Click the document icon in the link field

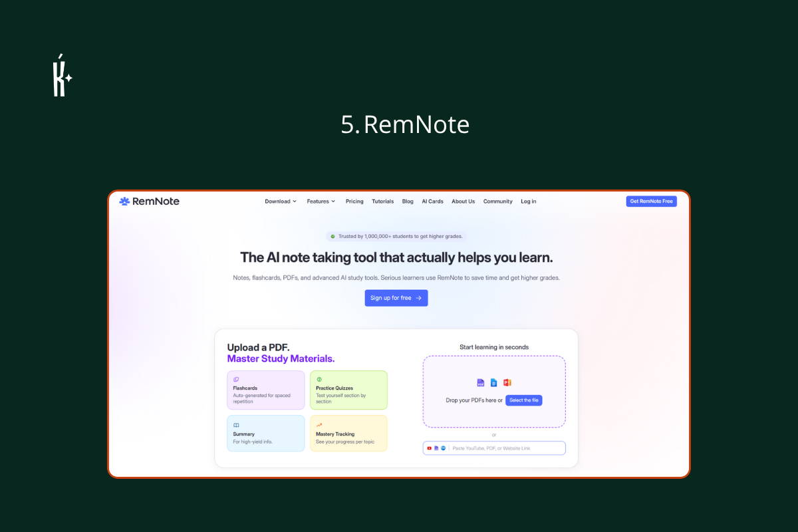click(x=436, y=448)
